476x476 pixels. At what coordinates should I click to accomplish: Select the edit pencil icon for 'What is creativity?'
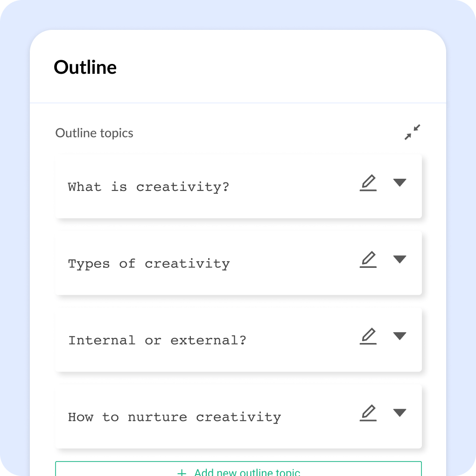coord(368,182)
